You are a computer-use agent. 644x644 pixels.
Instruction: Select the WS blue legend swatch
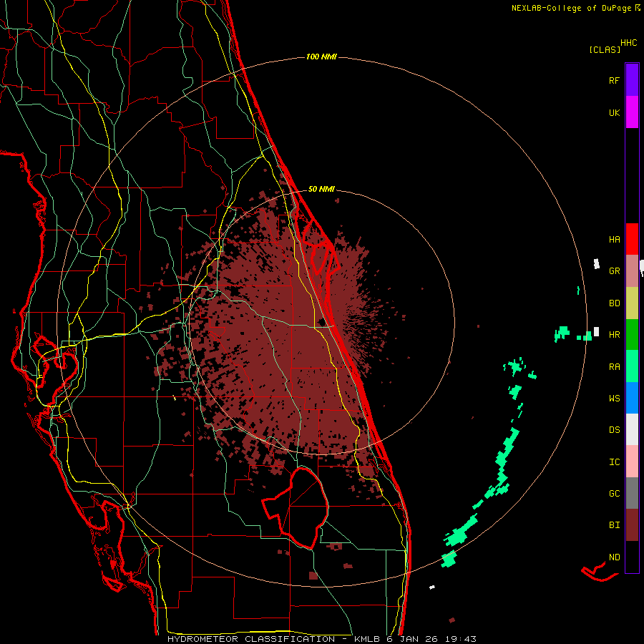pos(632,398)
